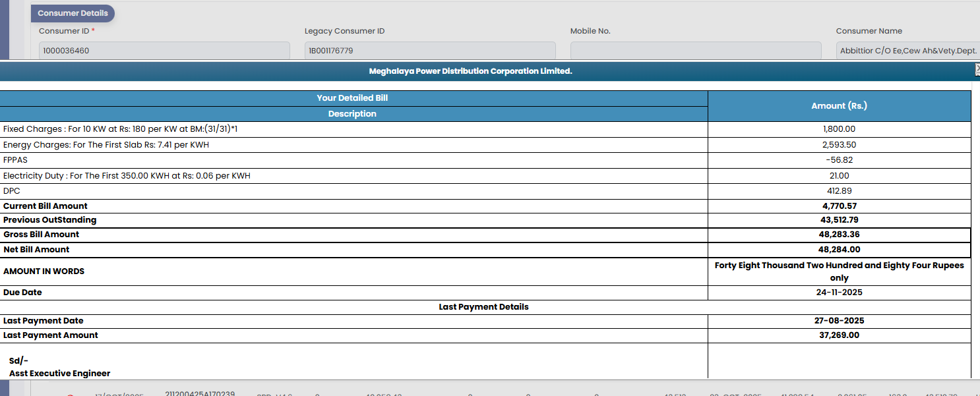Click the Last Payment Amount 37,269.00

[x=839, y=335]
